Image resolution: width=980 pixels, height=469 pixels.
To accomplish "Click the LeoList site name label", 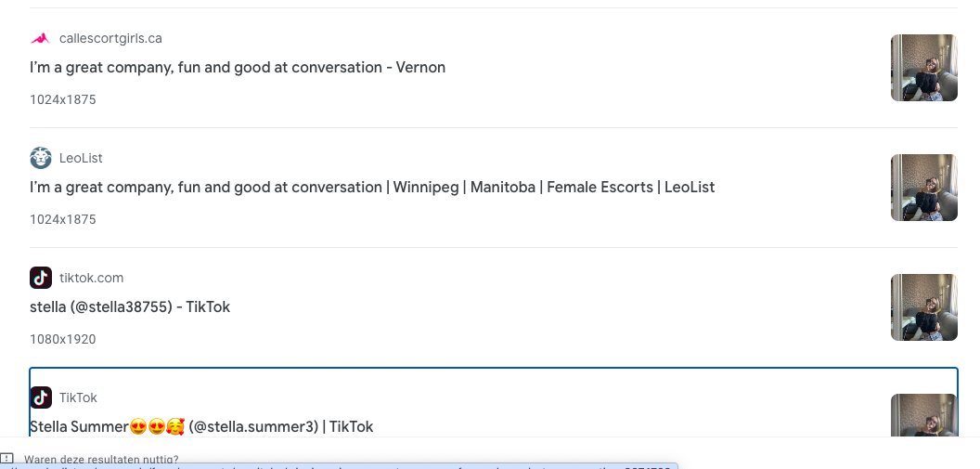I will pos(81,158).
